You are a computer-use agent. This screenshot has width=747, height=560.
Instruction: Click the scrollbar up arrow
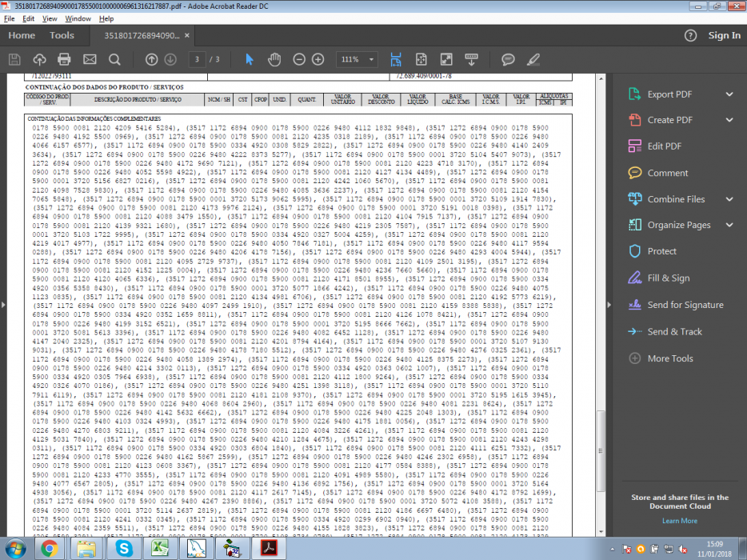tap(601, 78)
